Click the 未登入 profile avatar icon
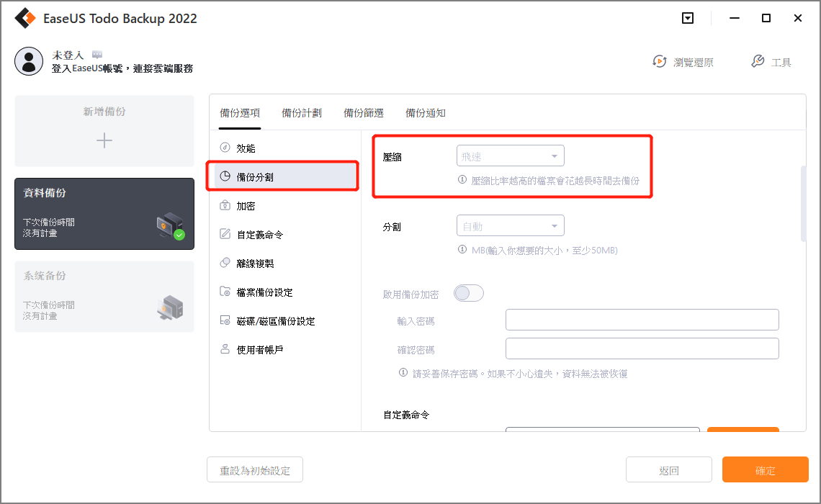Viewport: 821px width, 504px height. click(x=29, y=60)
